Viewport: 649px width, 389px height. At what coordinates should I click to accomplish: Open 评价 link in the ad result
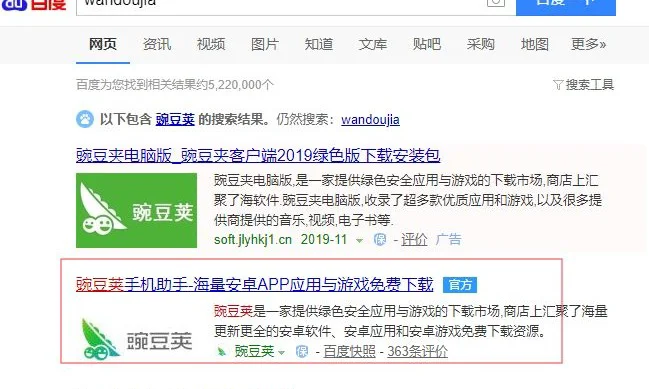click(414, 240)
